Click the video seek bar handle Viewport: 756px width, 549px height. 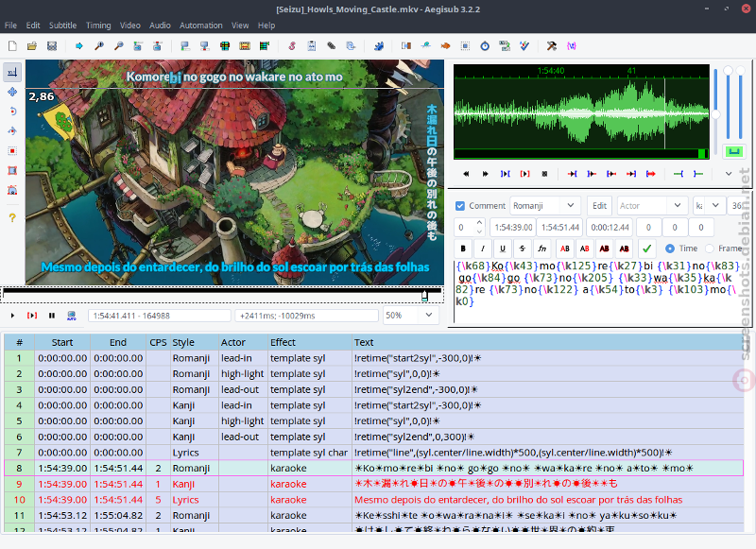click(x=424, y=295)
